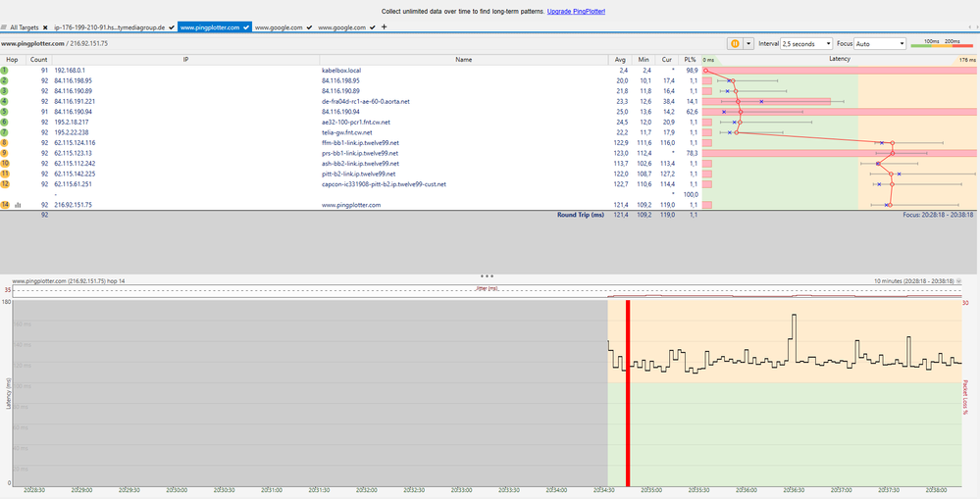Screen dimensions: 980x499
Task: Pause tracing with the orange pause button
Action: click(x=735, y=44)
